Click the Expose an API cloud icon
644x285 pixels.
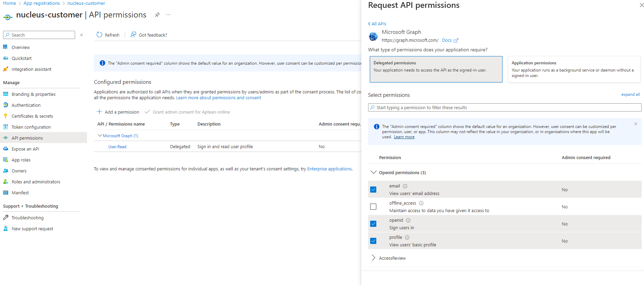pos(5,149)
